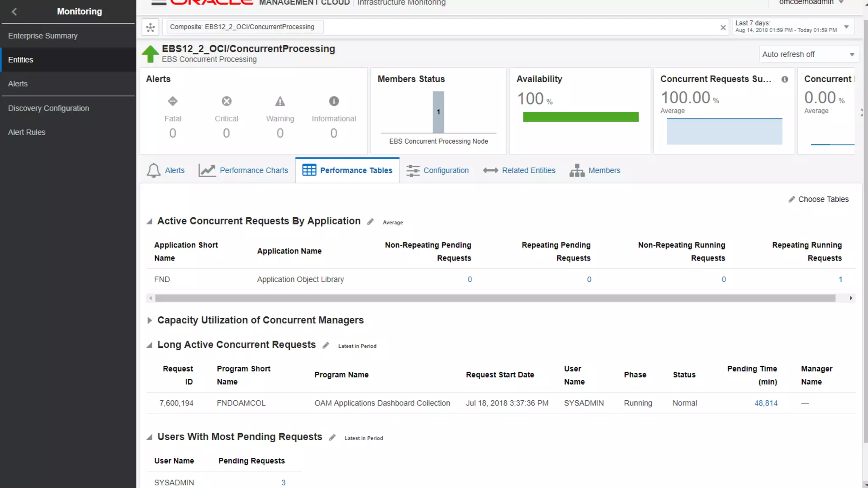868x488 pixels.
Task: Click Choose Tables link
Action: [x=823, y=199]
